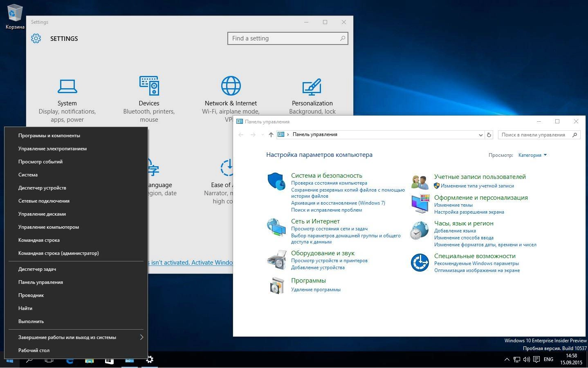Click the Settings gear icon in Settings header

tap(36, 38)
